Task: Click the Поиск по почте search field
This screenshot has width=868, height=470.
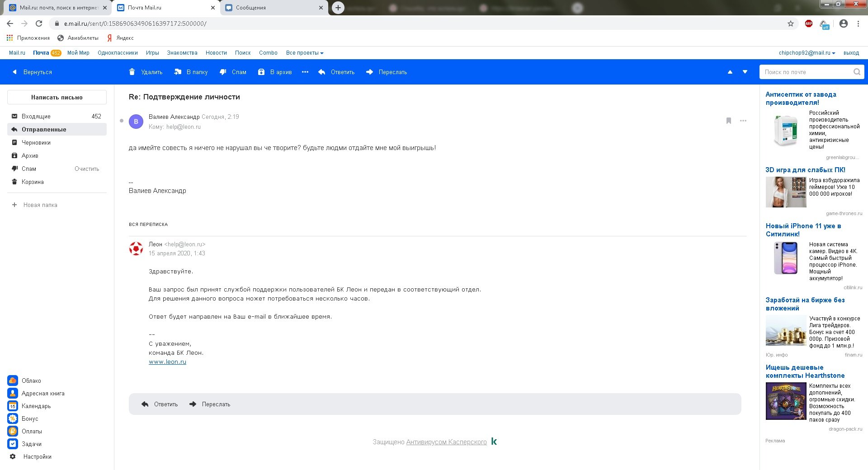Action: coord(807,72)
